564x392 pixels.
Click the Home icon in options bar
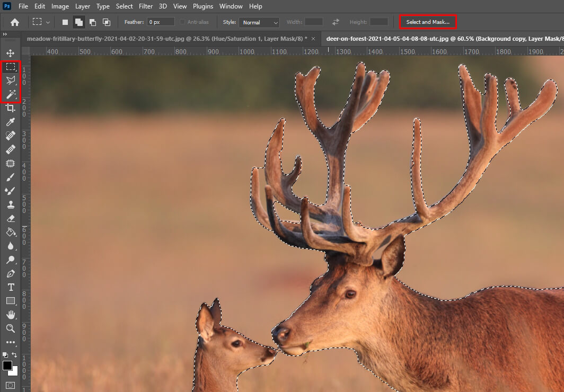pyautogui.click(x=15, y=22)
